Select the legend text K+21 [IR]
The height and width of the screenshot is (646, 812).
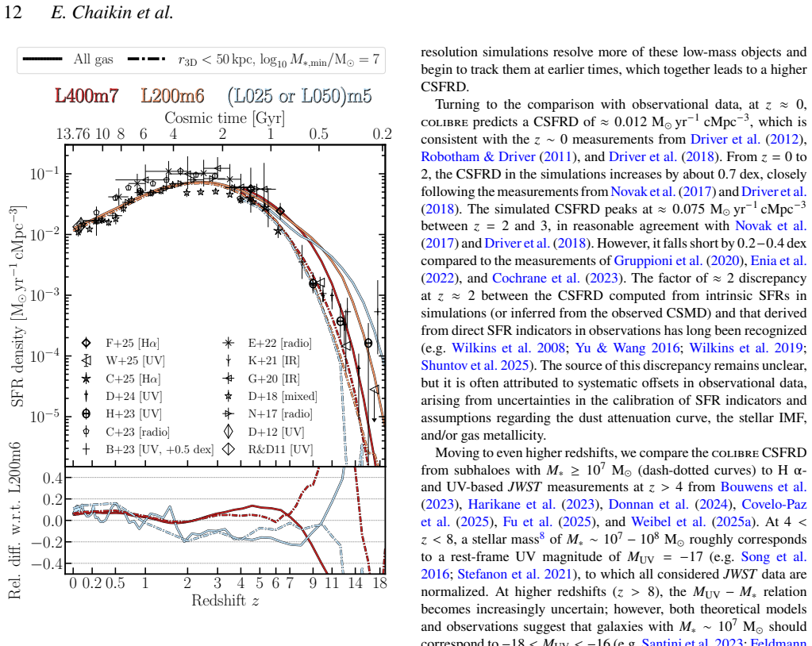274,361
